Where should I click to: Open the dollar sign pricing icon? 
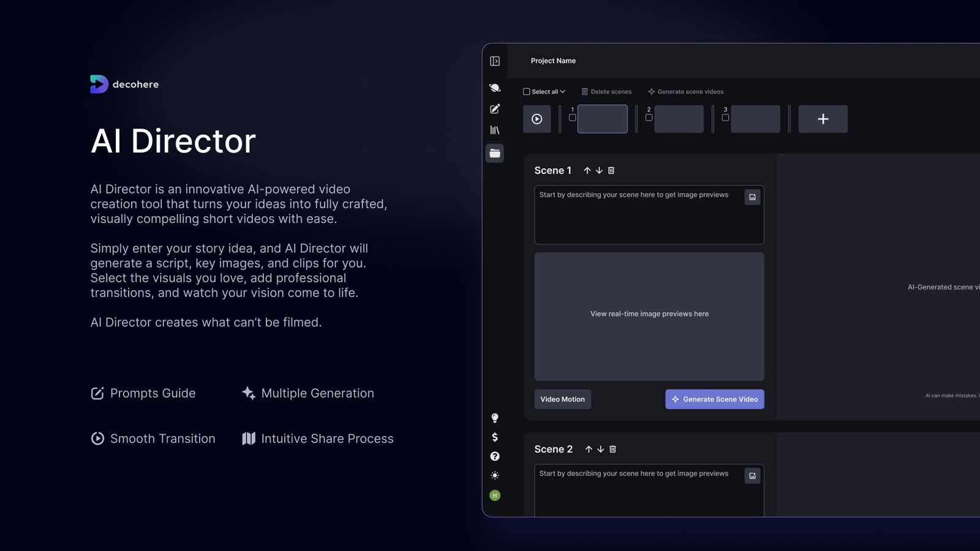tap(495, 437)
